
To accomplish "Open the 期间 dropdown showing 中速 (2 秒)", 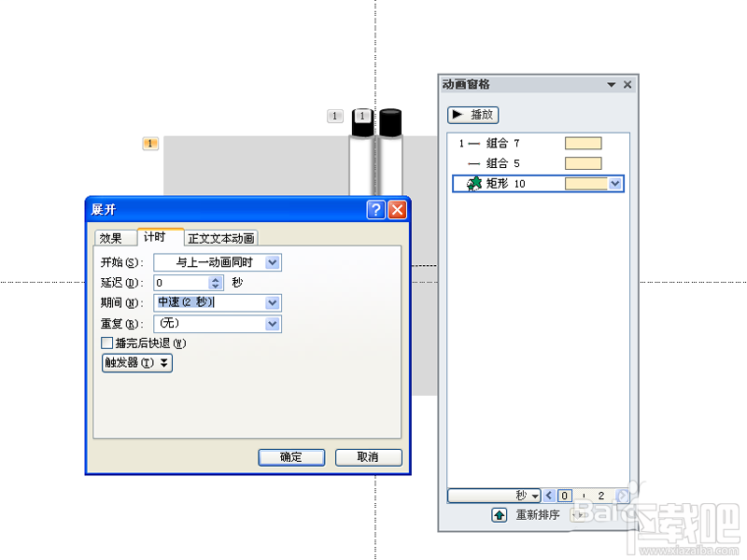I will click(272, 302).
